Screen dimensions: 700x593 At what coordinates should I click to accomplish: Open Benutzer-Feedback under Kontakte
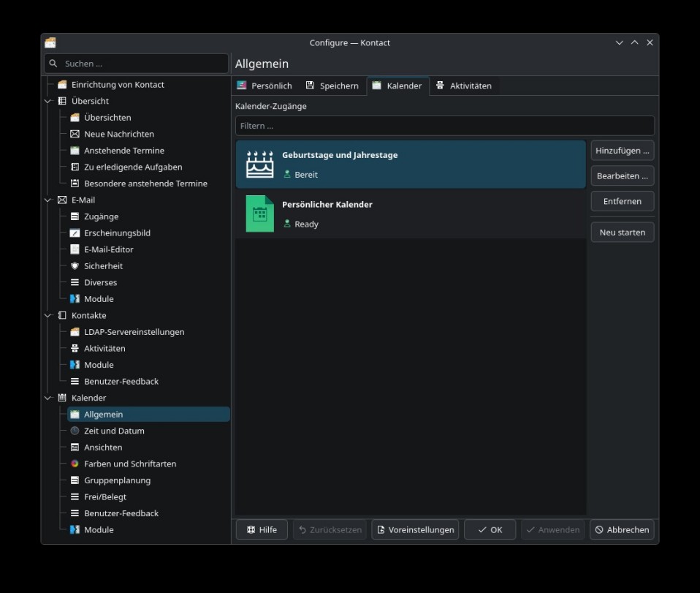click(x=121, y=382)
